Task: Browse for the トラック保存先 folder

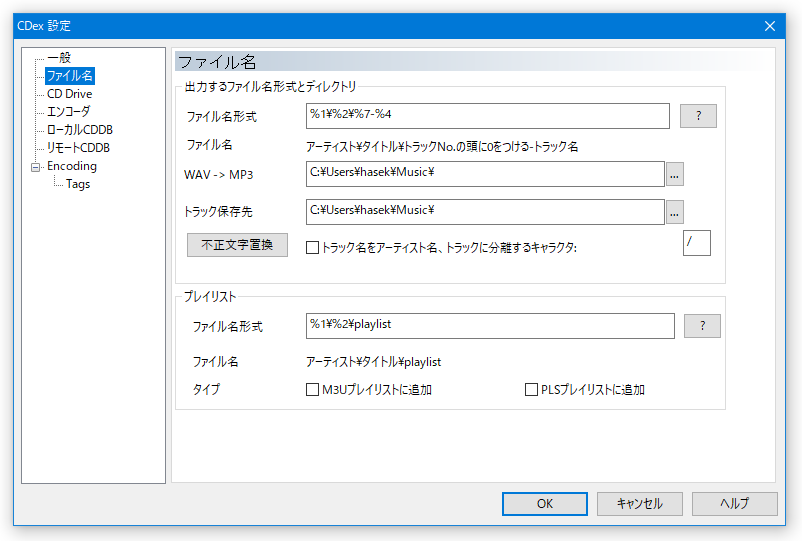Action: (675, 212)
